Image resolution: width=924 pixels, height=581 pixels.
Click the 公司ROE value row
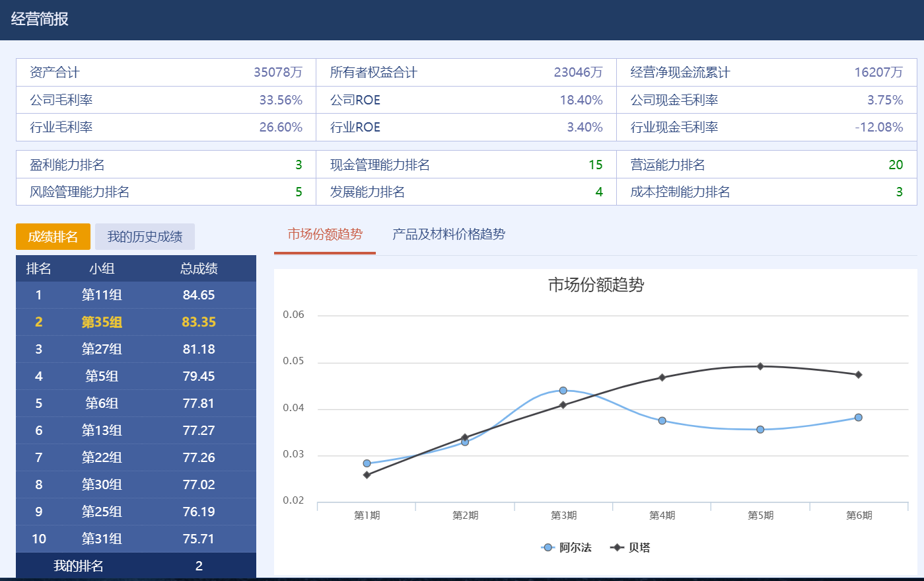click(466, 100)
